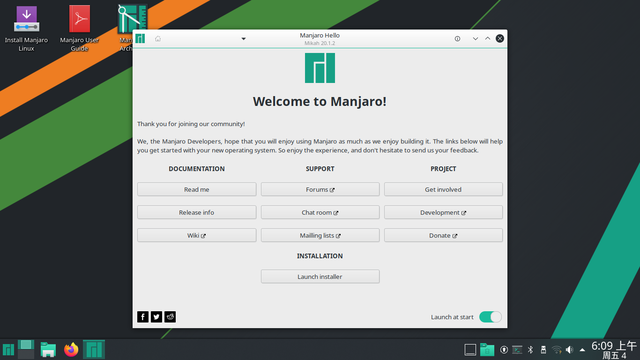Open the file manager from the taskbar
This screenshot has width=640, height=360.
[x=48, y=350]
